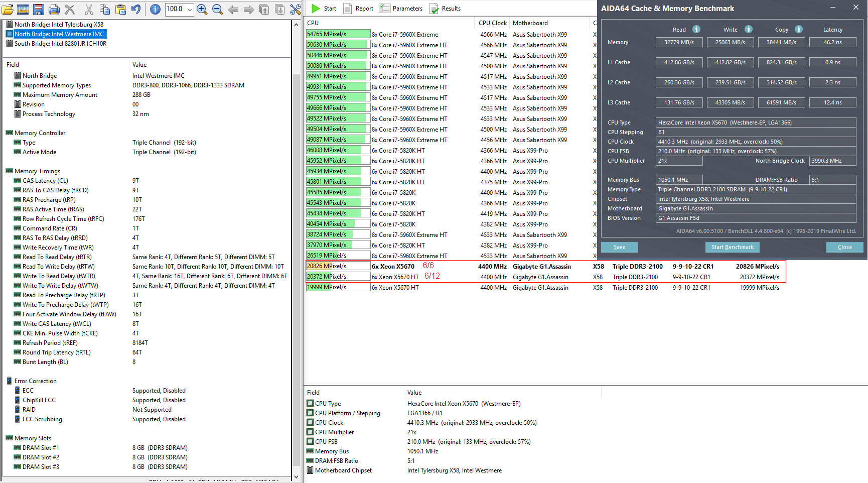Screen dimensions: 868x483
Task: Click the right arrow forward icon
Action: pos(248,9)
